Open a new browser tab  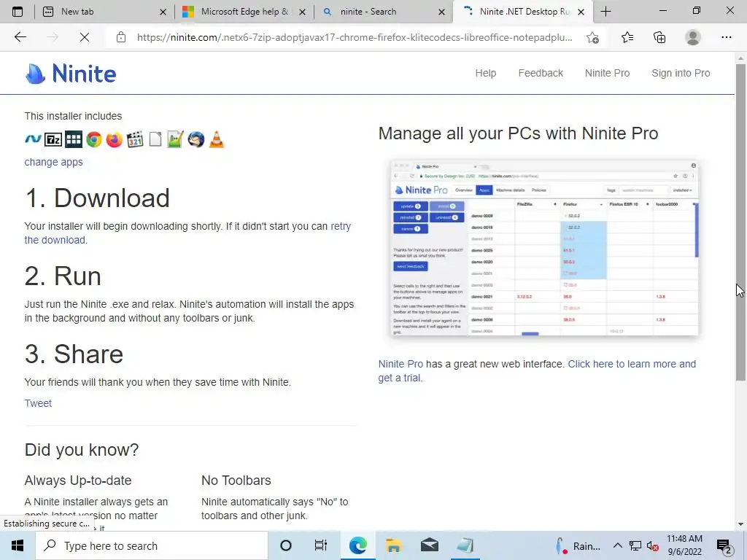[606, 12]
